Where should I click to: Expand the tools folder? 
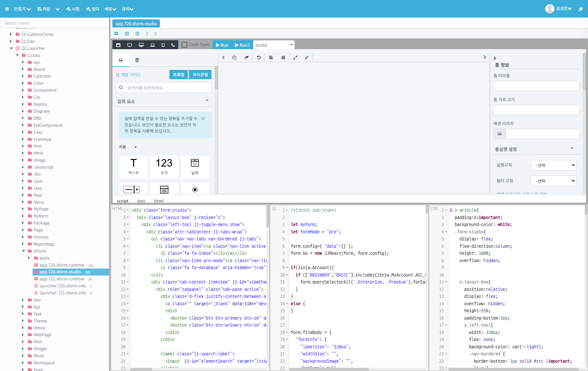(x=29, y=258)
